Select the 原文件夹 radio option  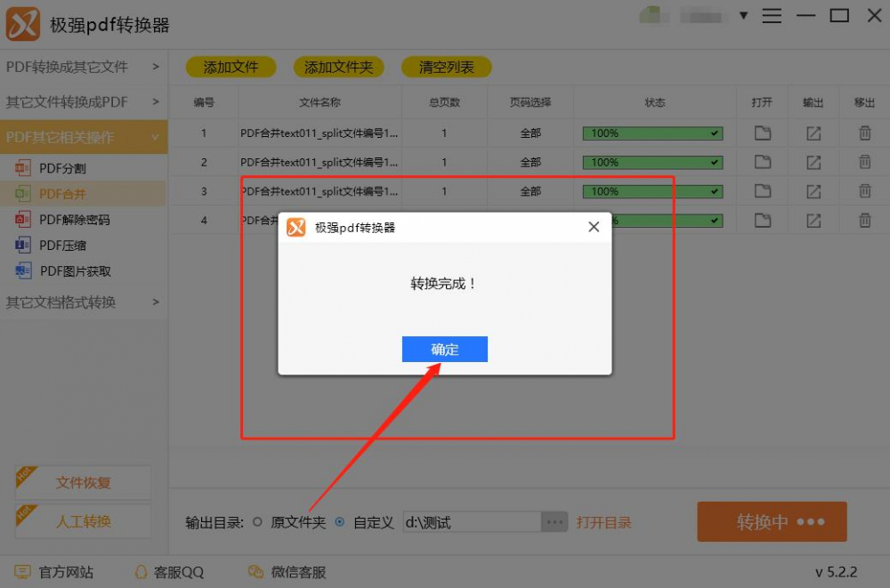point(258,522)
